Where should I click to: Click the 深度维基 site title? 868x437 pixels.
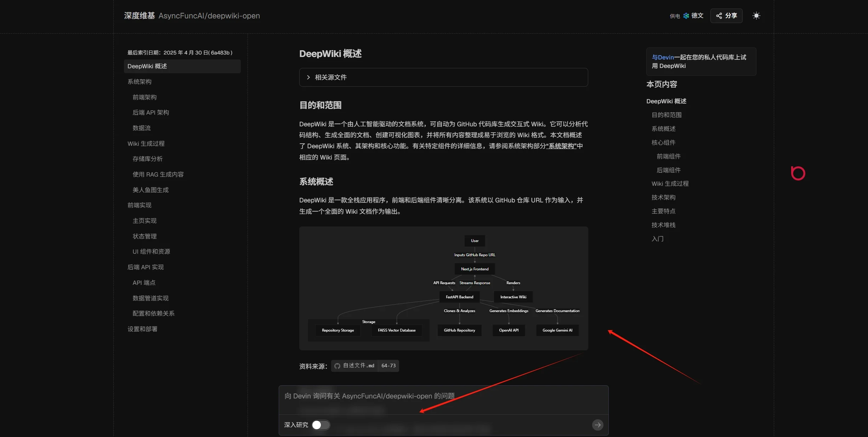point(140,16)
